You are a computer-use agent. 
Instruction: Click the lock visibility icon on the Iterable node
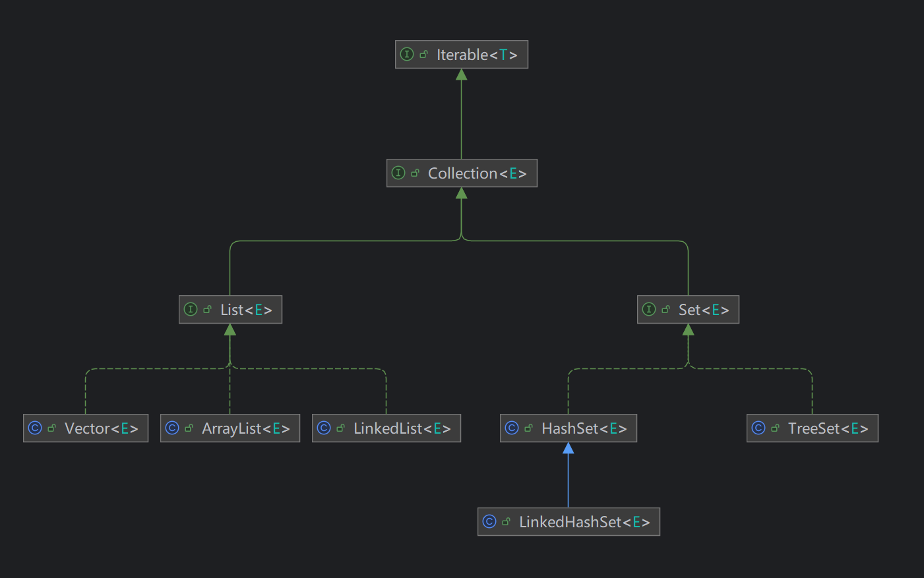[x=423, y=55]
